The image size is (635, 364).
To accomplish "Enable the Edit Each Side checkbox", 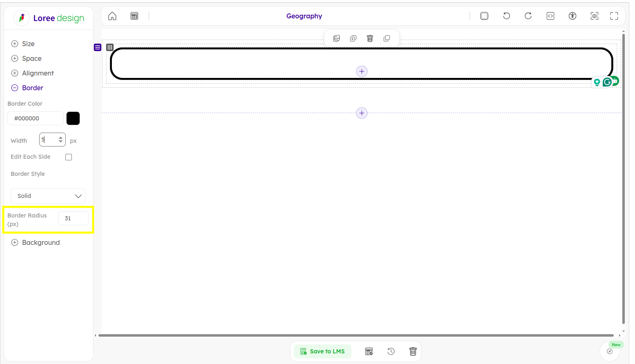I will pos(69,157).
